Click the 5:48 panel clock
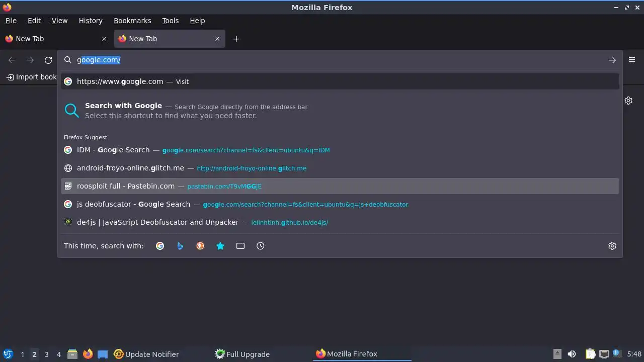The height and width of the screenshot is (362, 644). point(634,354)
